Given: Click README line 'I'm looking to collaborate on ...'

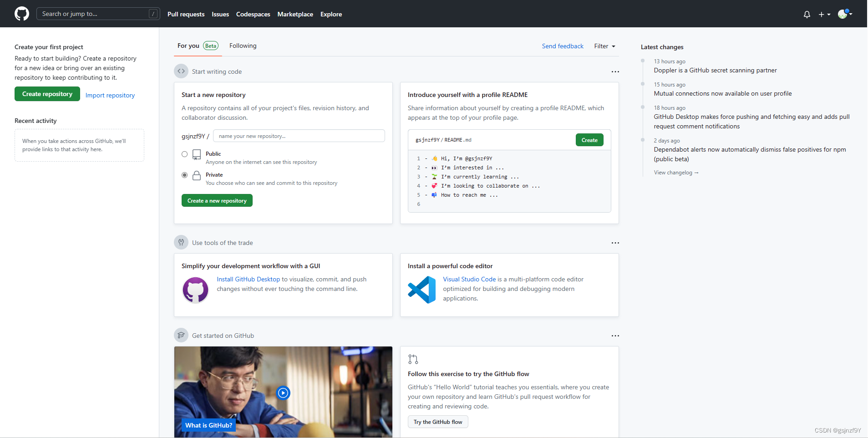Looking at the screenshot, I should [490, 186].
